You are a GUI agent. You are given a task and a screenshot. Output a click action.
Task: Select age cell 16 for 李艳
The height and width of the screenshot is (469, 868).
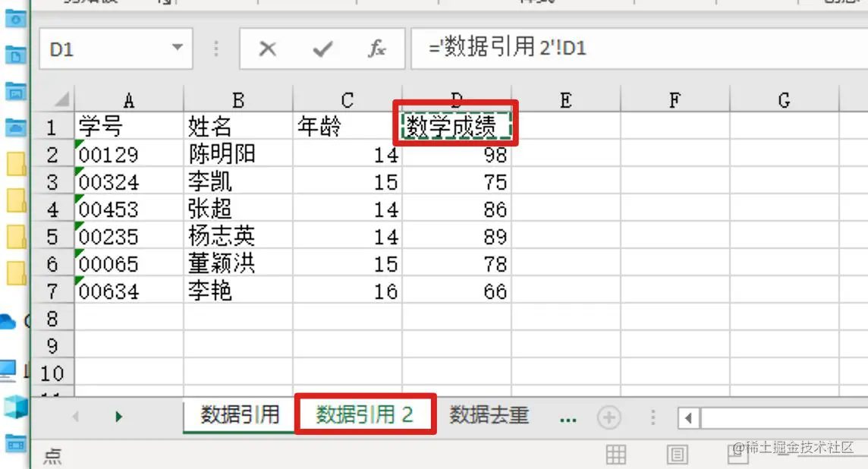(347, 291)
